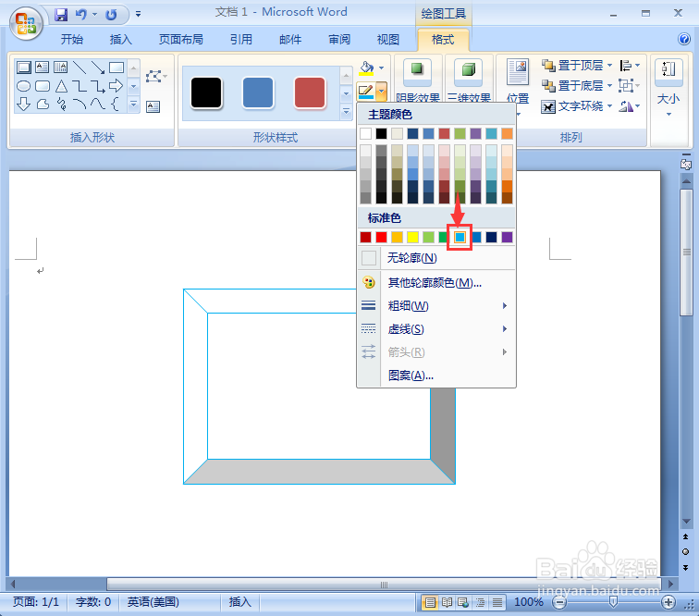The width and height of the screenshot is (699, 616).
Task: Save the document with the floppy icon
Action: tap(61, 15)
